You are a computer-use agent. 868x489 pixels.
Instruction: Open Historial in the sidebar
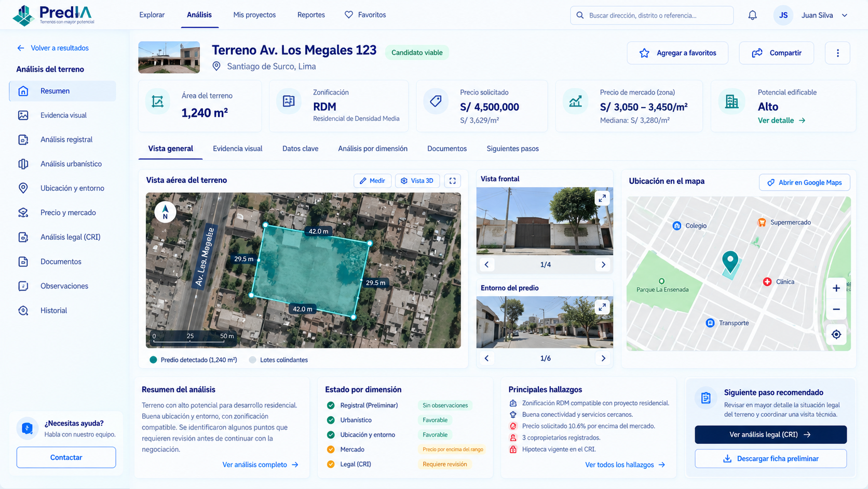pyautogui.click(x=62, y=310)
